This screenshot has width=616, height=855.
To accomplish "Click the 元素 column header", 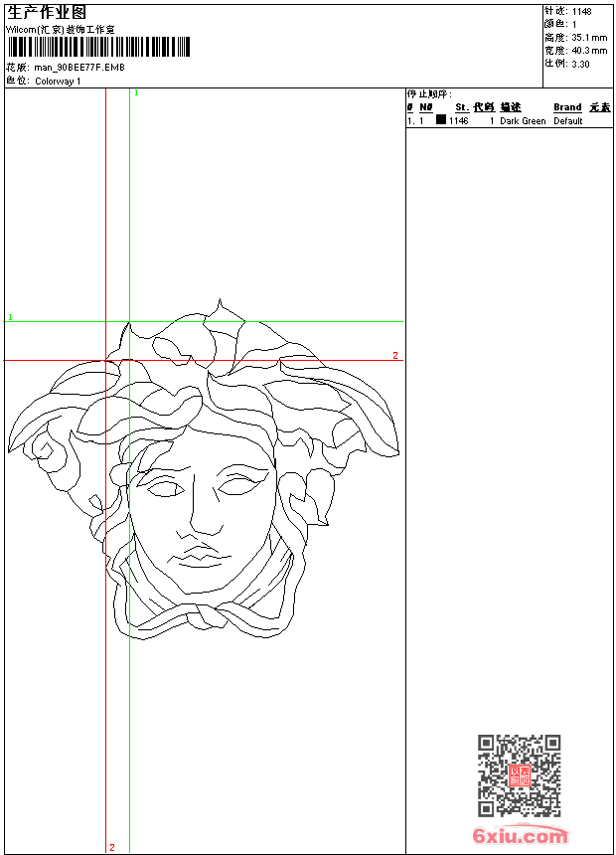I will [x=600, y=107].
